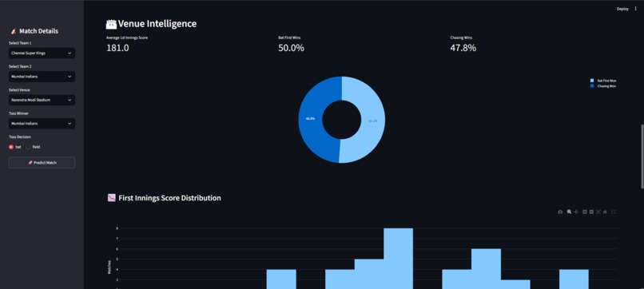Click the Autoscale crossed-arrows chart icon
644x289 pixels.
pos(598,212)
